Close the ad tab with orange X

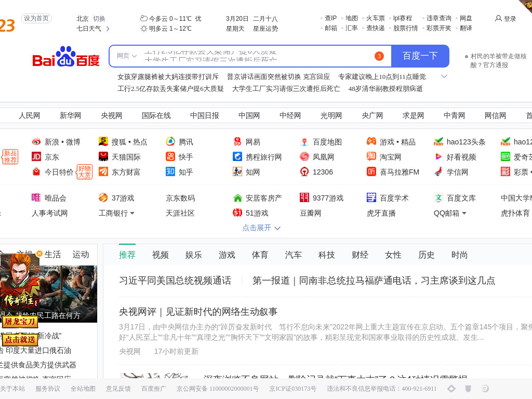point(39,254)
